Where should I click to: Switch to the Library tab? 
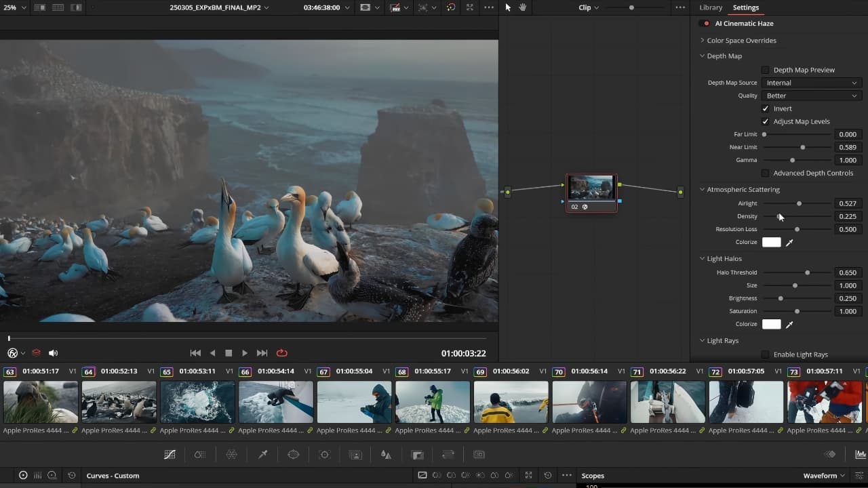(x=711, y=7)
